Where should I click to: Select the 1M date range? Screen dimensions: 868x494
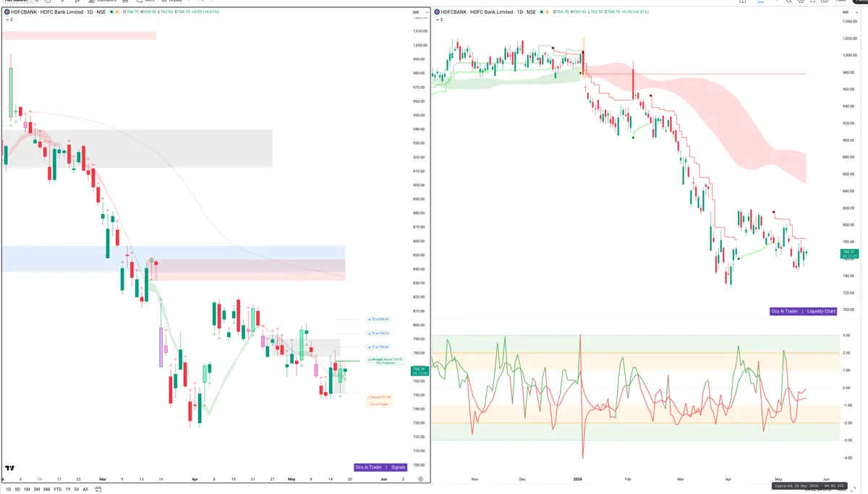[x=27, y=489]
